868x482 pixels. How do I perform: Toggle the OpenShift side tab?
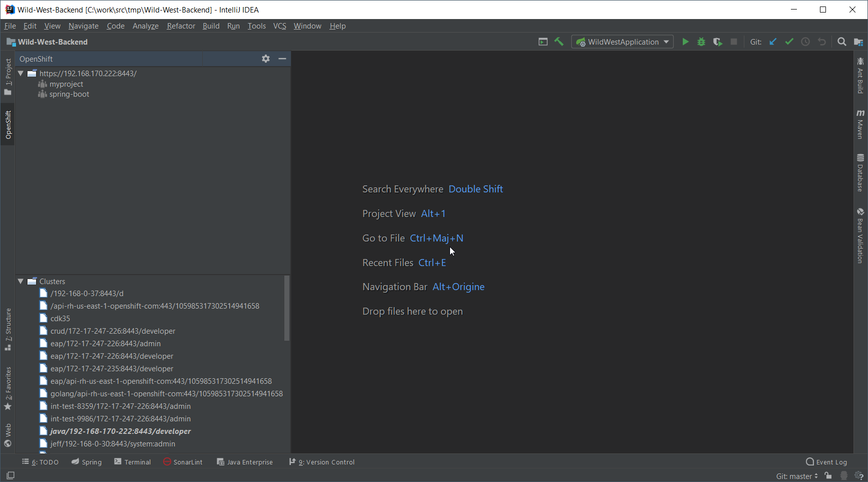click(8, 125)
